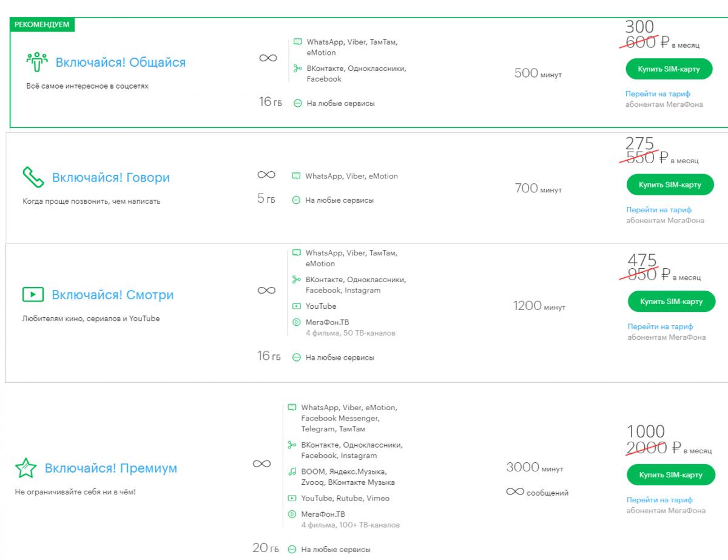Buy SIM card for the 275 ₽ tariff

pyautogui.click(x=669, y=184)
